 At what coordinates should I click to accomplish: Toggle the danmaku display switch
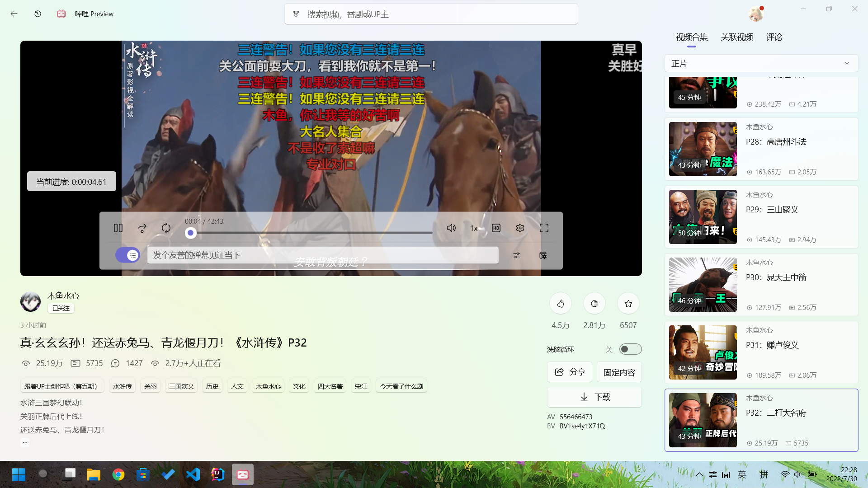tap(127, 255)
